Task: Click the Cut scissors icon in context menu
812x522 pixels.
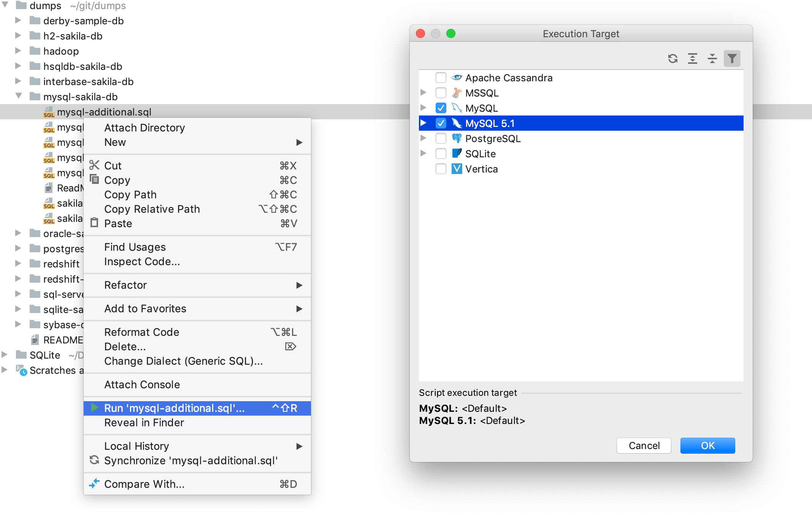Action: 94,165
